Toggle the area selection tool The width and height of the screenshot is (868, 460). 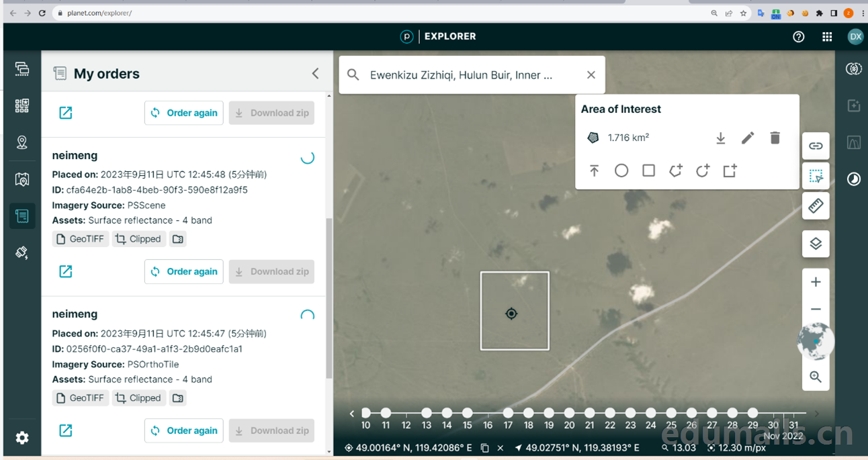pos(816,176)
